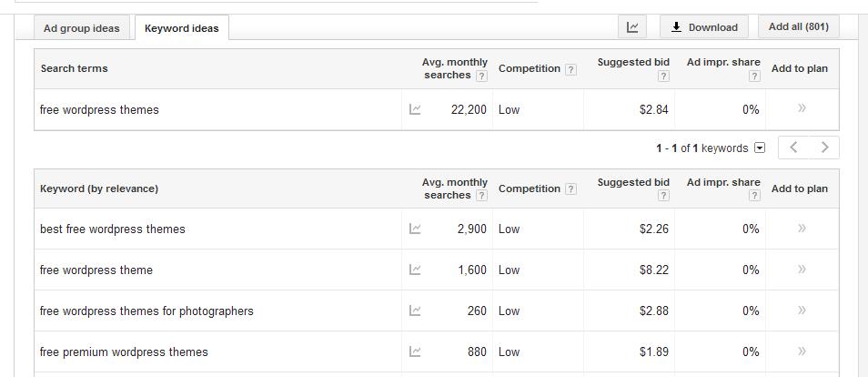Screen dimensions: 868x377
Task: Open help for Ad impr. share in Keyword table
Action: click(754, 196)
